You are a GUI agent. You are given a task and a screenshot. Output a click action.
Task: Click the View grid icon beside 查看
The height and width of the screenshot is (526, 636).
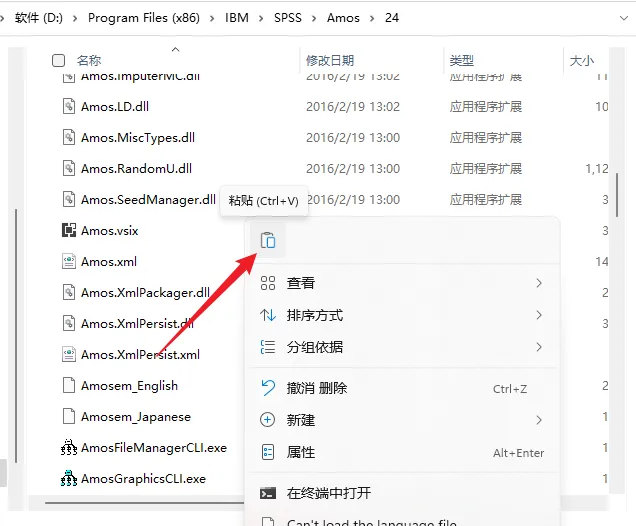point(268,283)
